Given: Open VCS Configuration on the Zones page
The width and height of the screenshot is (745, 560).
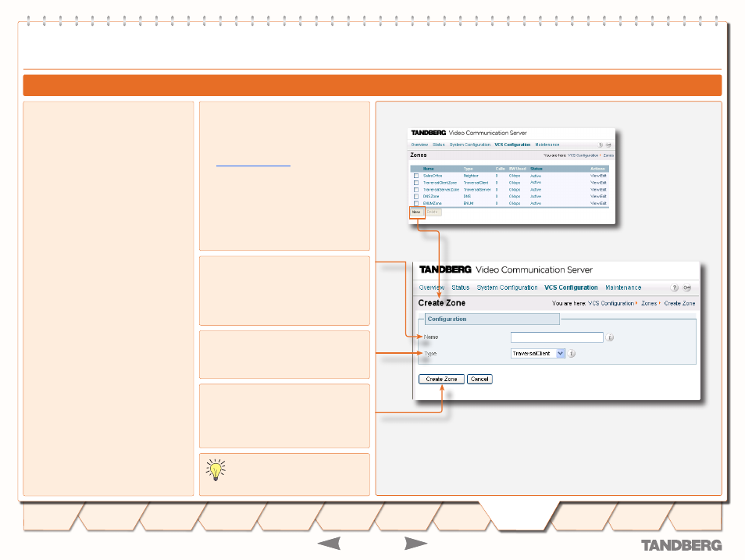Looking at the screenshot, I should coord(512,144).
